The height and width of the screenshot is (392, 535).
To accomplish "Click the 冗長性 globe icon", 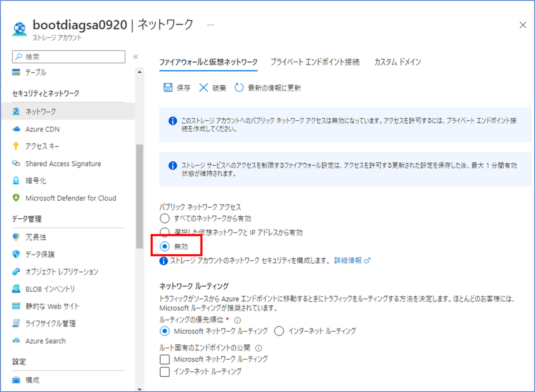I will tap(16, 237).
